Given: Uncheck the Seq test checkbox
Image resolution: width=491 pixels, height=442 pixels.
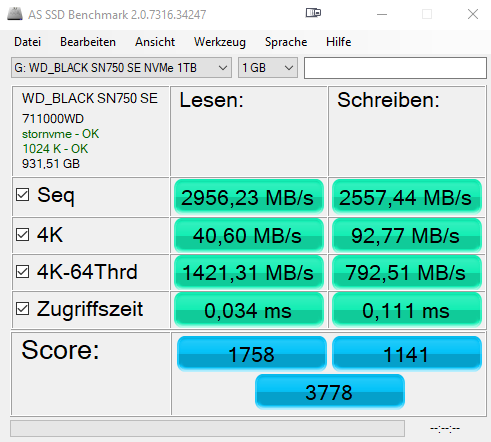Looking at the screenshot, I should [22, 195].
